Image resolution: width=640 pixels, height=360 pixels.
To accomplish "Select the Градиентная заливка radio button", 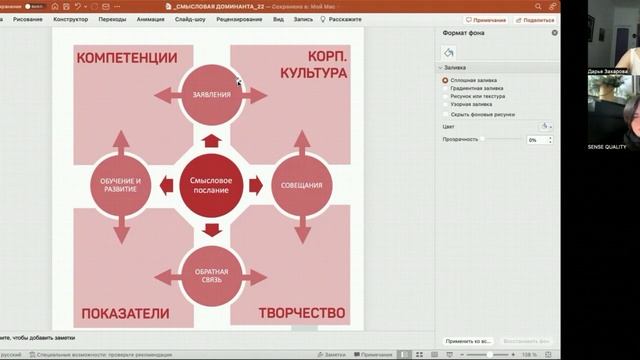I will click(445, 88).
